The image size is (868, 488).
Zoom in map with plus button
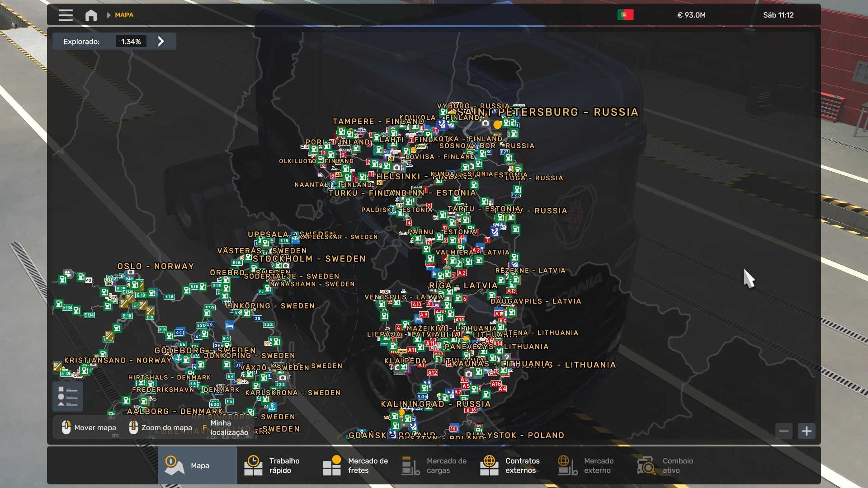[807, 431]
